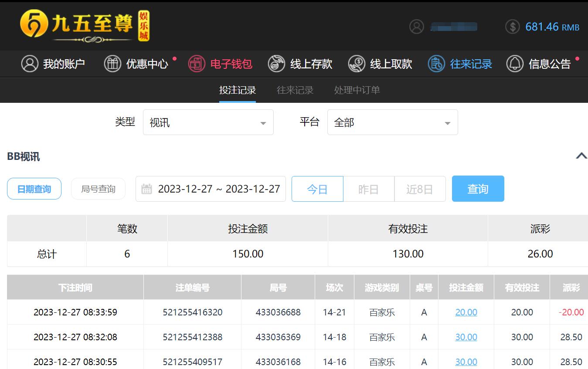The image size is (588, 369).
Task: Click the total 投注金额 150.00 value
Action: pyautogui.click(x=248, y=254)
